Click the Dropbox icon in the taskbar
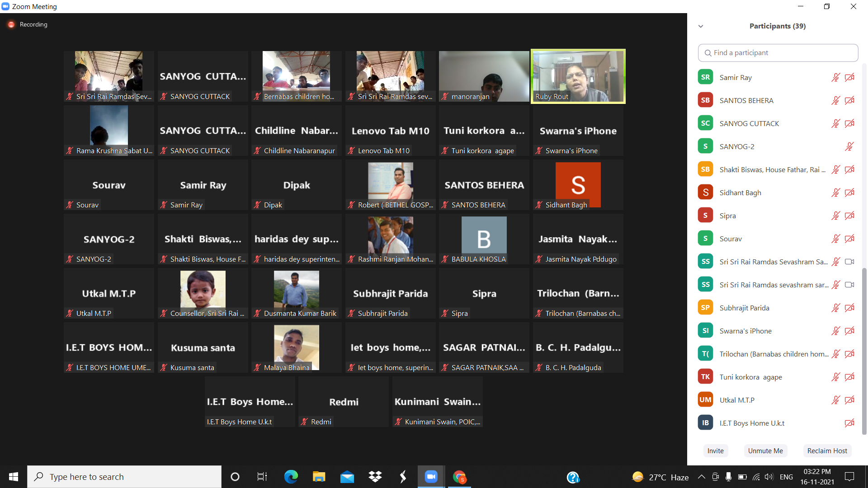This screenshot has height=488, width=868. (375, 477)
